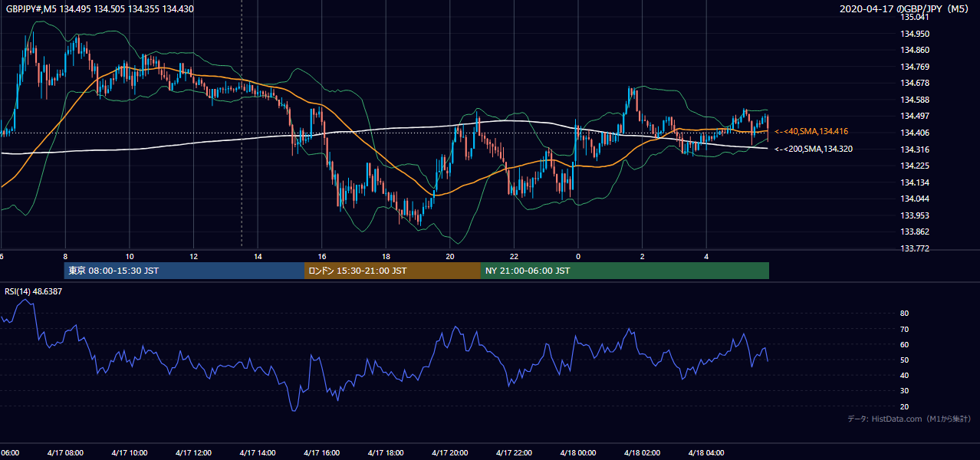
Task: Click the 133.862 price axis label
Action: 915,232
